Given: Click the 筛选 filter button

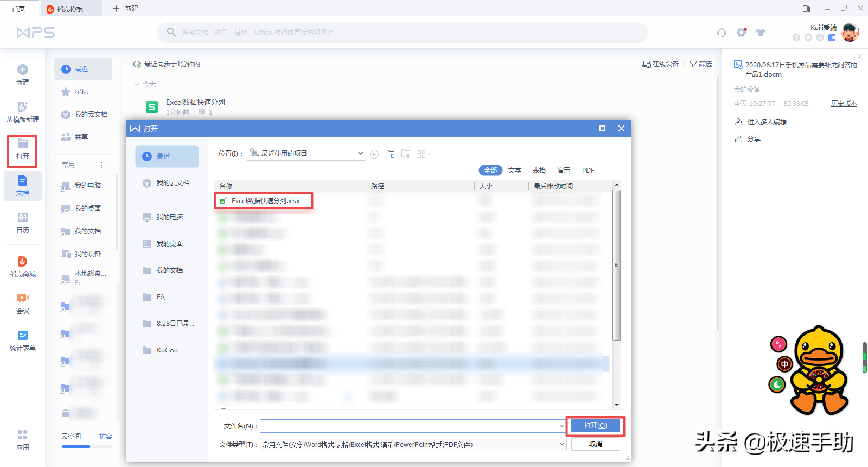Looking at the screenshot, I should (x=700, y=64).
